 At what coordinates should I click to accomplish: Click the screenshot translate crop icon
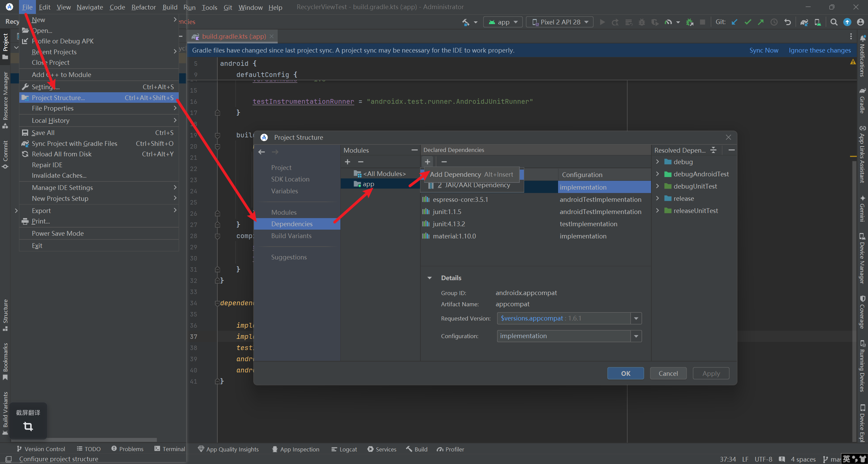coord(28,426)
